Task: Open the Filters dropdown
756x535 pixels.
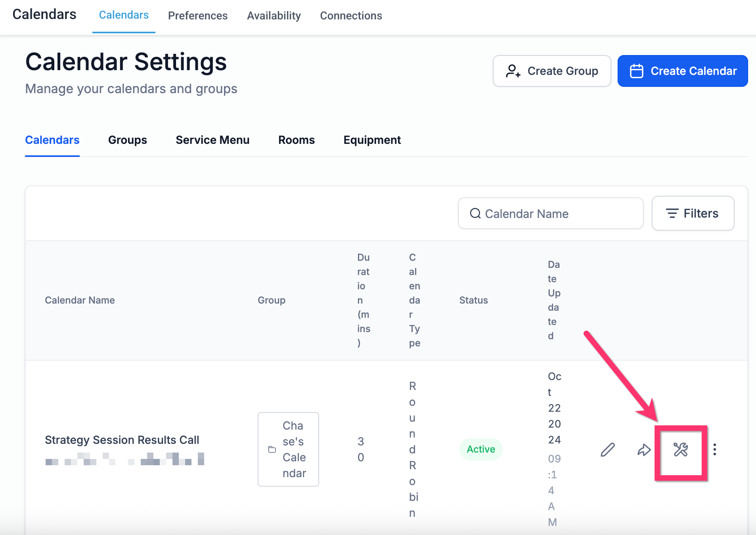Action: click(693, 213)
